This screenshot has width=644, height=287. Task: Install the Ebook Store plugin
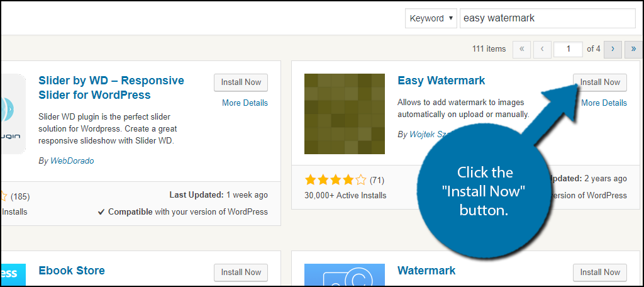(241, 272)
